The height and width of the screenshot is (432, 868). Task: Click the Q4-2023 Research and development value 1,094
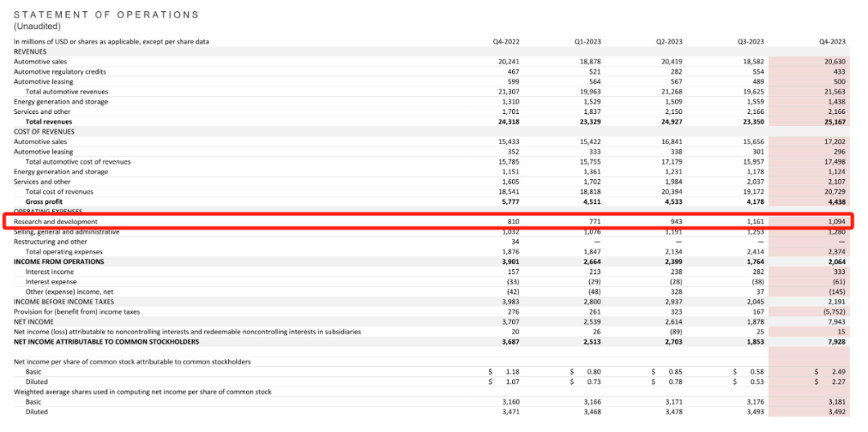coord(836,222)
